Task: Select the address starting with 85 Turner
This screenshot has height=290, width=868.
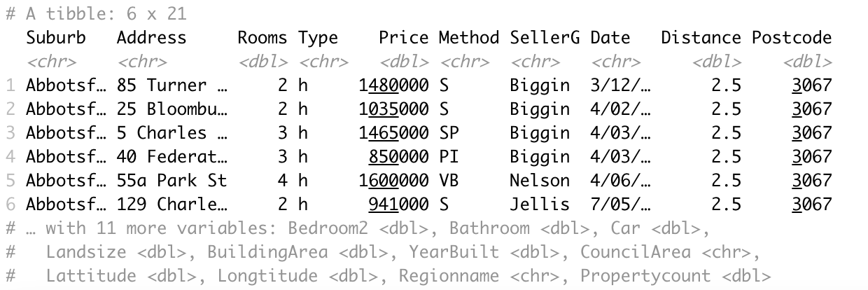Action: tap(171, 86)
